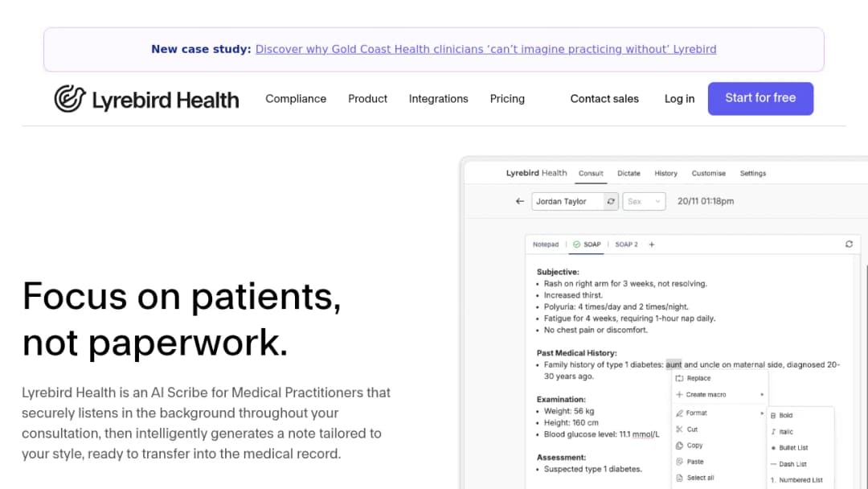Screen dimensions: 868x489
Task: Click the refresh icon next to Jordan Taylor
Action: (x=611, y=202)
